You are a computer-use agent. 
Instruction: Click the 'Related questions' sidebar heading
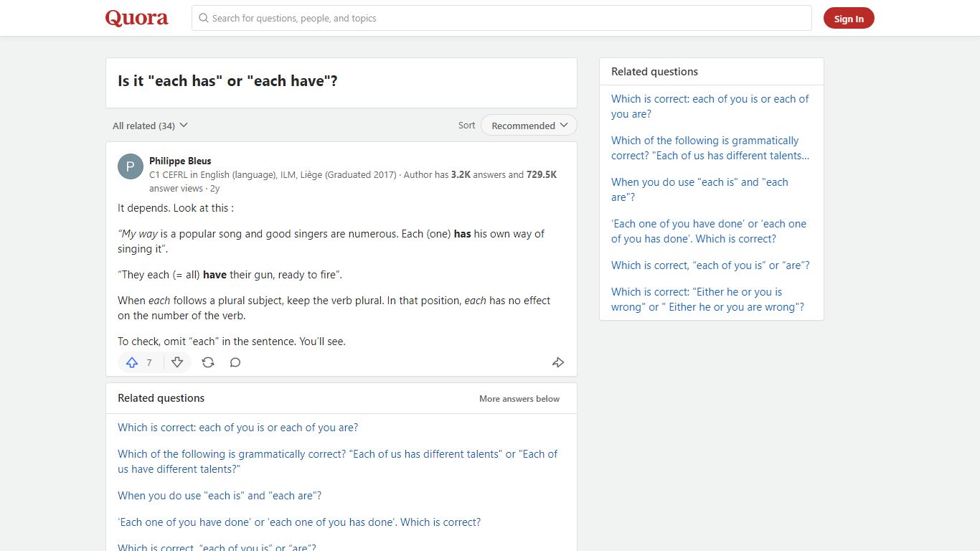(x=654, y=72)
